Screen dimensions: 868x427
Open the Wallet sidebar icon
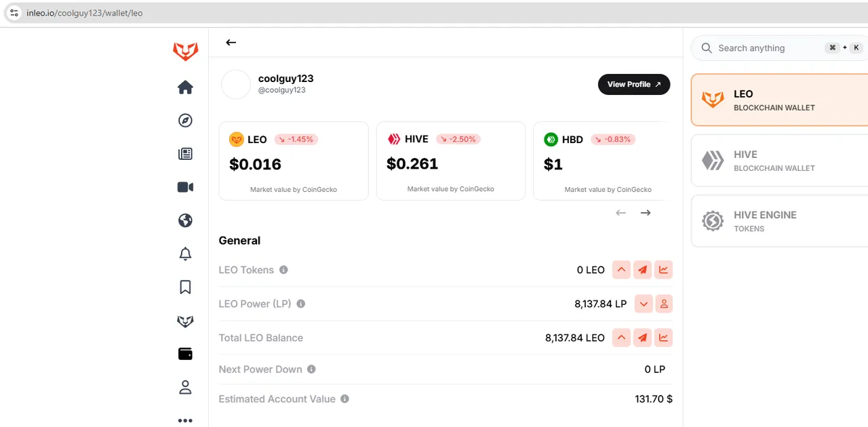coord(185,354)
